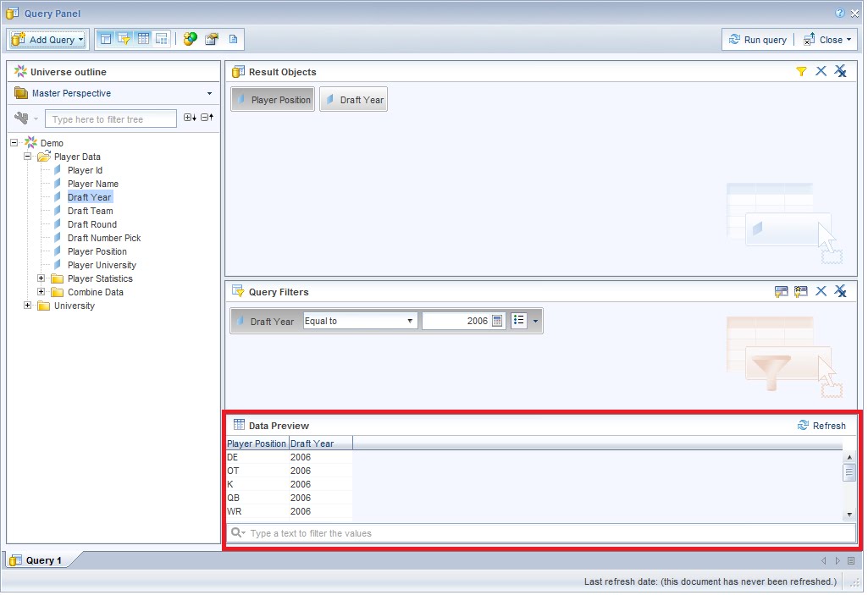Toggle the Data Preview panel visibility
The height and width of the screenshot is (595, 868).
click(x=142, y=38)
